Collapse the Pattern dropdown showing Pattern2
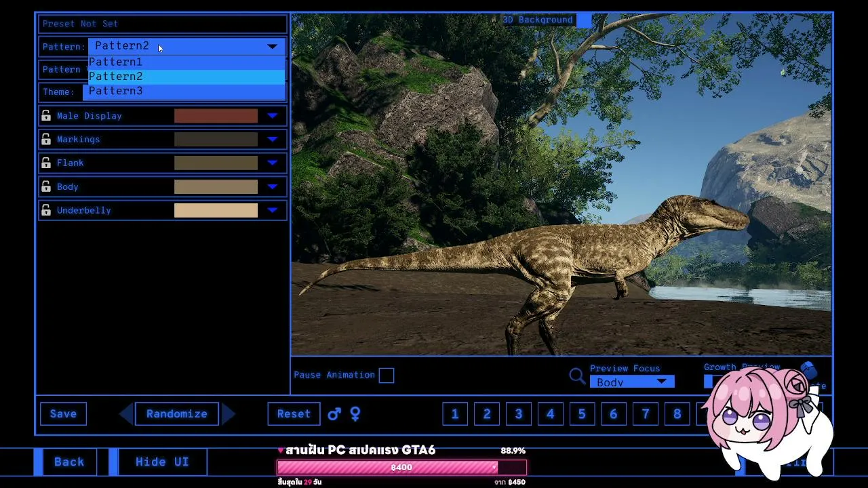 coord(186,46)
